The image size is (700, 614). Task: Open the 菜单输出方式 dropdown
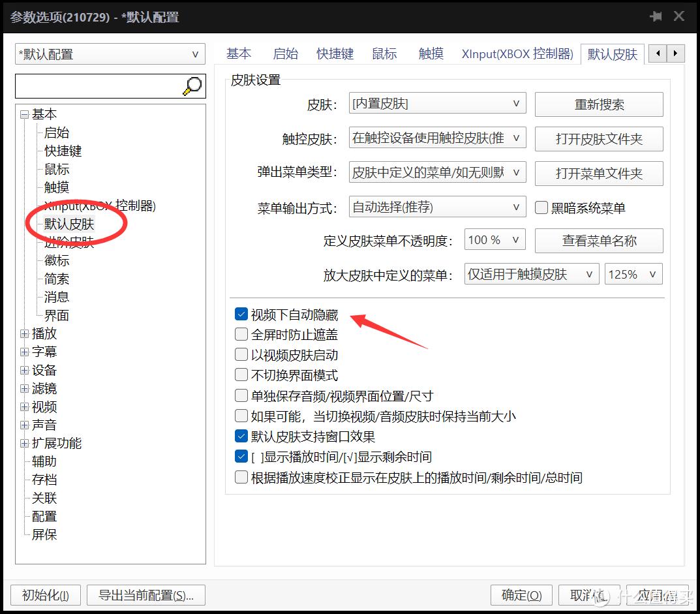click(437, 207)
